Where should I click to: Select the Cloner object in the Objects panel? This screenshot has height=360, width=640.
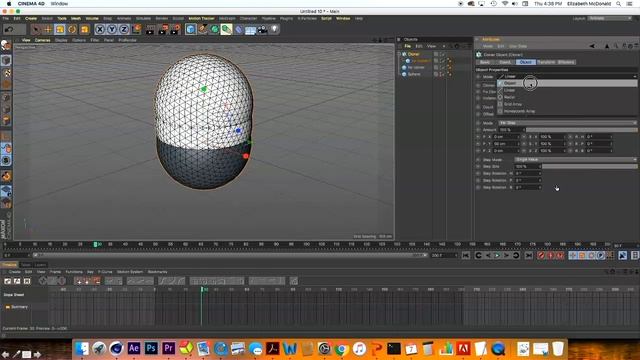pos(413,54)
